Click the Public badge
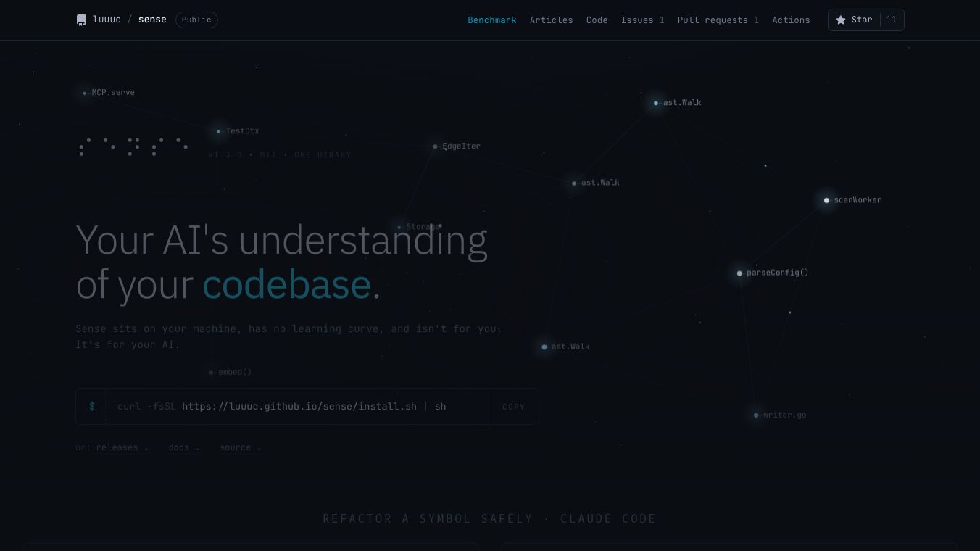The height and width of the screenshot is (551, 980). [x=196, y=20]
